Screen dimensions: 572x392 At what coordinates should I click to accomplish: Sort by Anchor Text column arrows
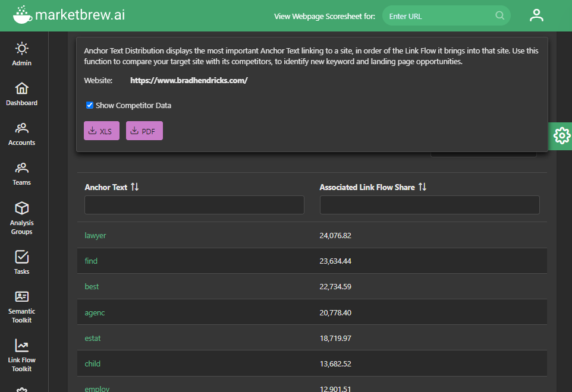(134, 187)
